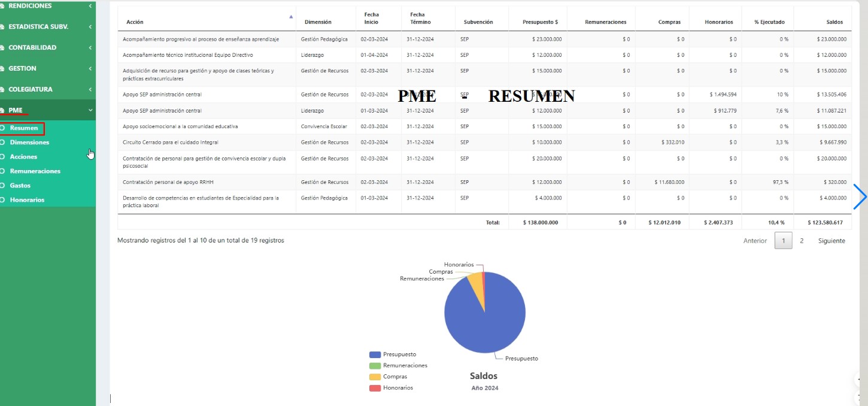Toggle Presupuesto blue legend swatch
The width and height of the screenshot is (868, 406).
tap(375, 355)
